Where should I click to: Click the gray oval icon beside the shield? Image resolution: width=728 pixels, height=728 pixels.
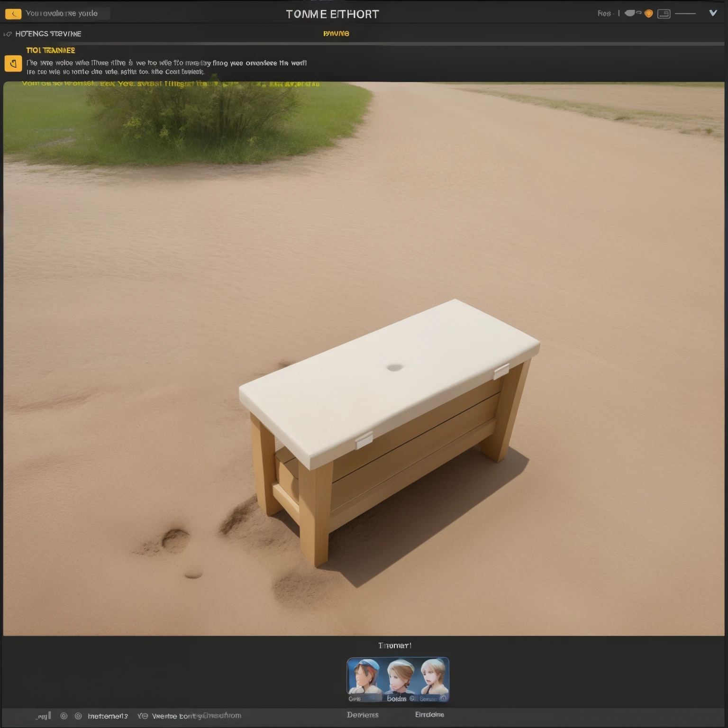(630, 13)
